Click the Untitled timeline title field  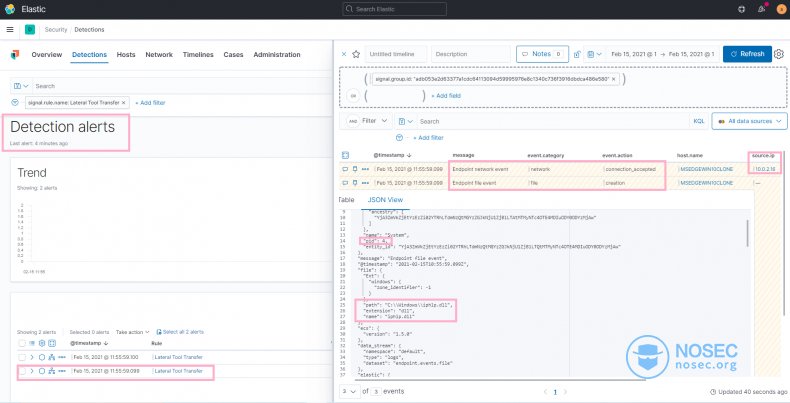396,54
